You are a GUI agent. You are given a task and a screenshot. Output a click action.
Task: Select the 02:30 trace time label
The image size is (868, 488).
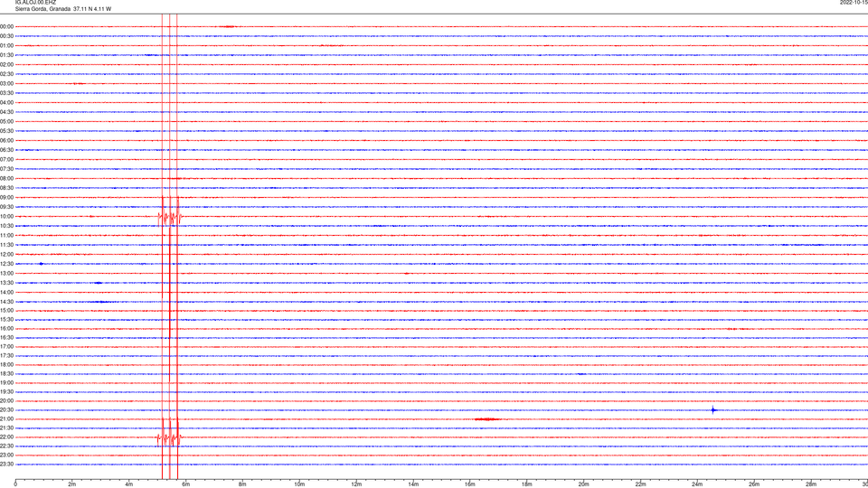(x=6, y=74)
